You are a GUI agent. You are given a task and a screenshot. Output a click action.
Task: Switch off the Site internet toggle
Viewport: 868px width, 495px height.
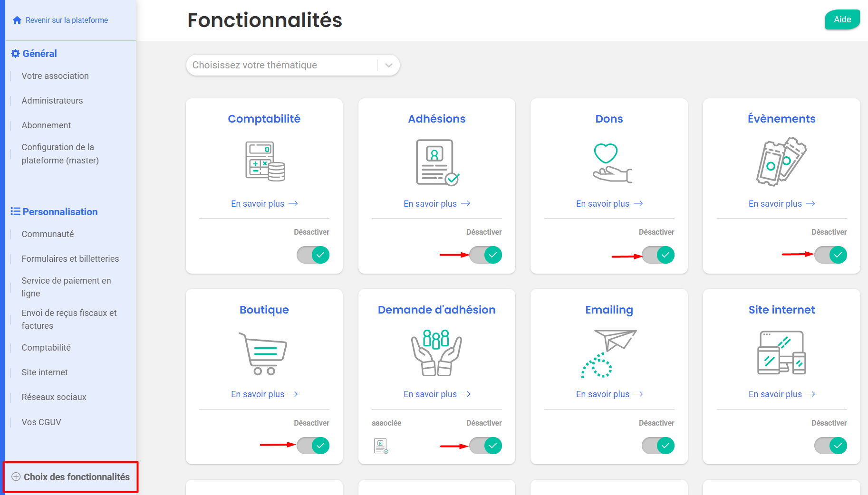(830, 446)
